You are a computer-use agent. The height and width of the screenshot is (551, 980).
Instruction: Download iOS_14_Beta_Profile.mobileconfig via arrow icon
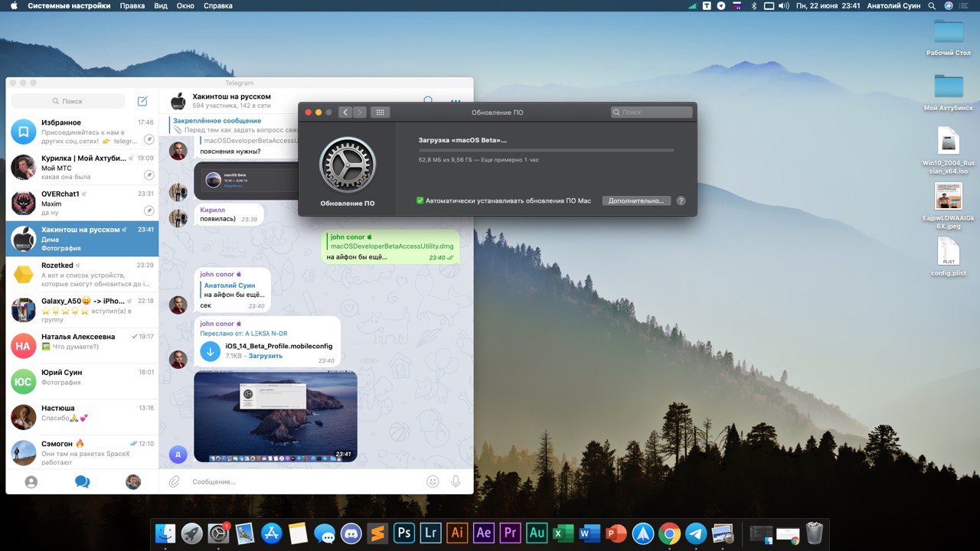point(210,350)
